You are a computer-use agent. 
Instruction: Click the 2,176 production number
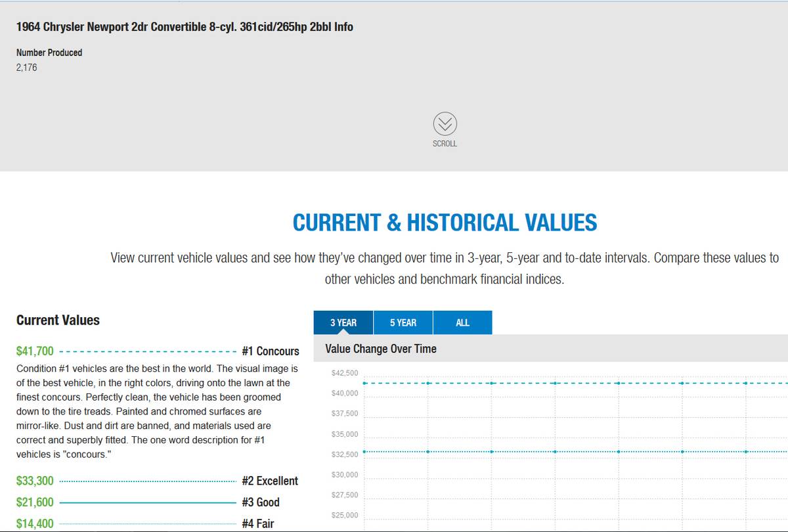coord(27,67)
